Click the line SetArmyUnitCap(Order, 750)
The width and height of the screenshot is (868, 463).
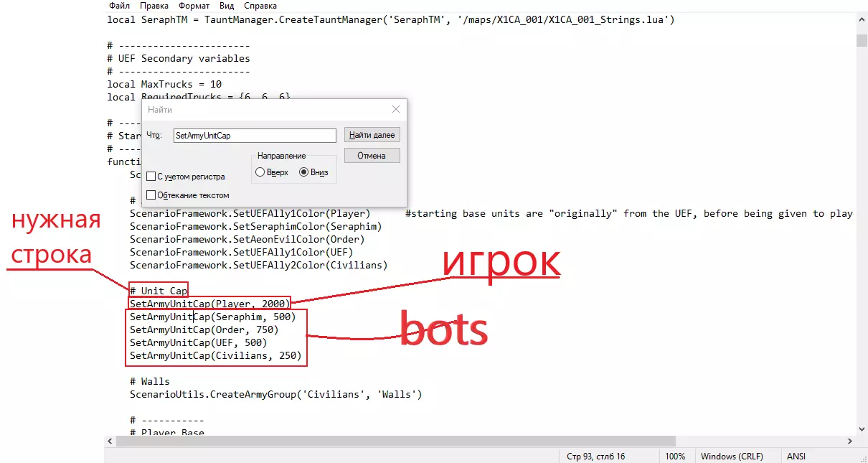[x=204, y=329]
